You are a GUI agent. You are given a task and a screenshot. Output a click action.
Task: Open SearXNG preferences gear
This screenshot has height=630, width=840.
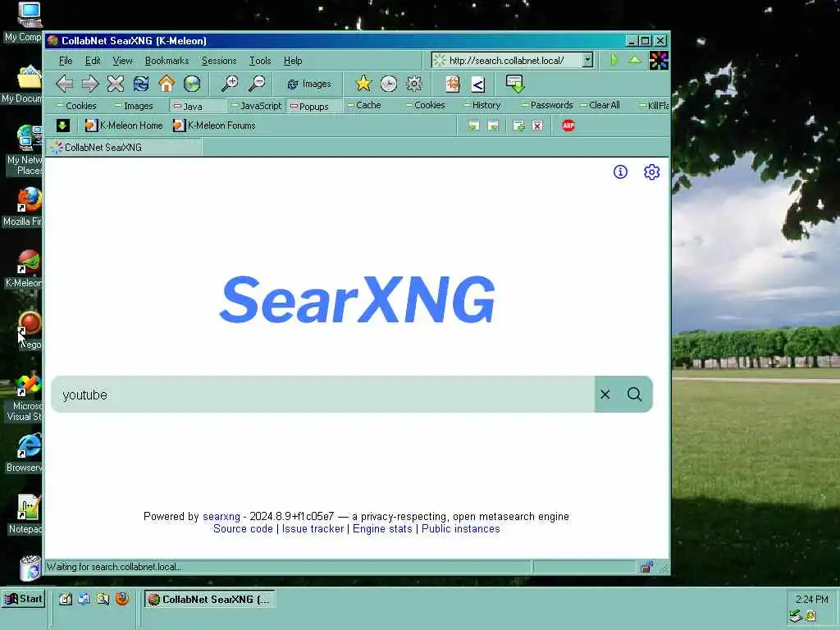click(651, 172)
